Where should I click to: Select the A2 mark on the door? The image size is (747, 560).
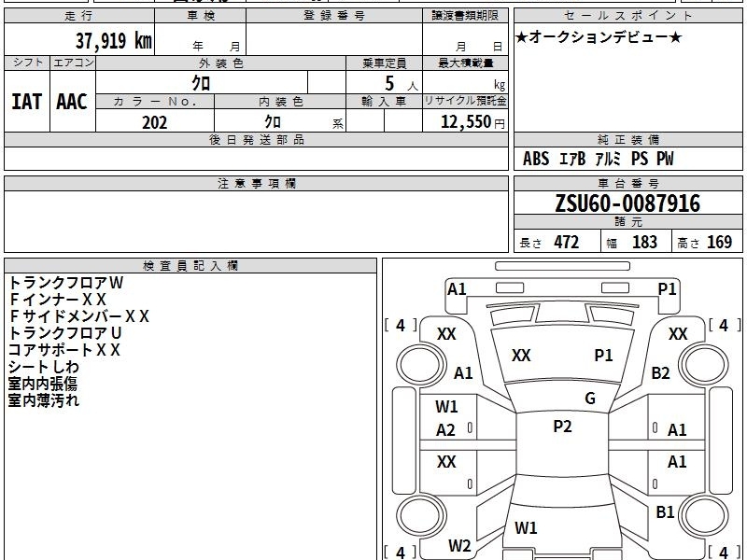[x=445, y=430]
